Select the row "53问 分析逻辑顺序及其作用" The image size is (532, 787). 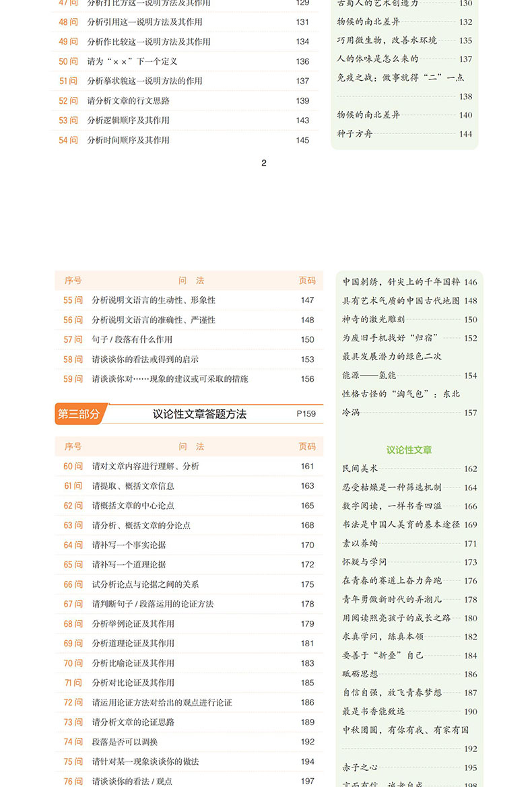click(x=185, y=121)
